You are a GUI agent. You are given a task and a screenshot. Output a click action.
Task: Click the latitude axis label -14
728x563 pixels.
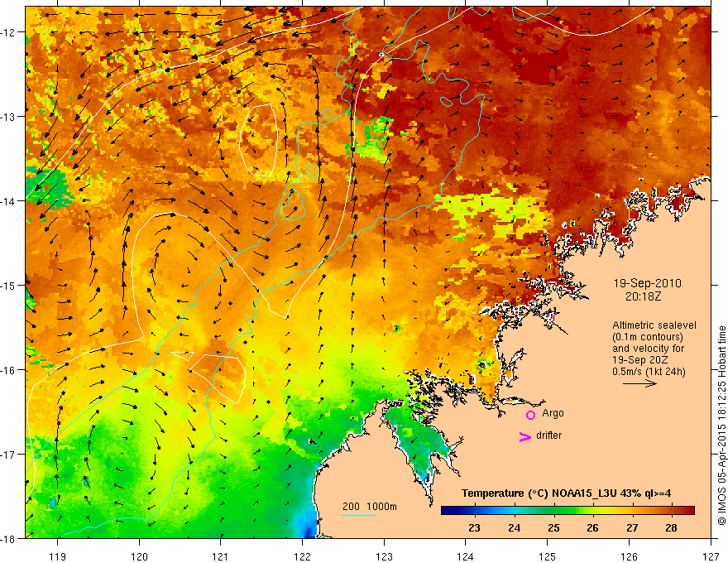click(8, 201)
